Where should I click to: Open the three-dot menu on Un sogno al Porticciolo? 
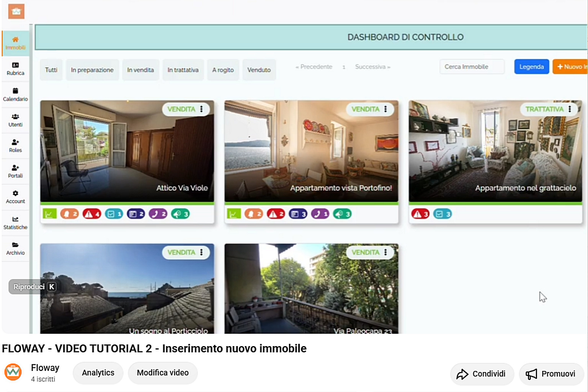(x=201, y=252)
